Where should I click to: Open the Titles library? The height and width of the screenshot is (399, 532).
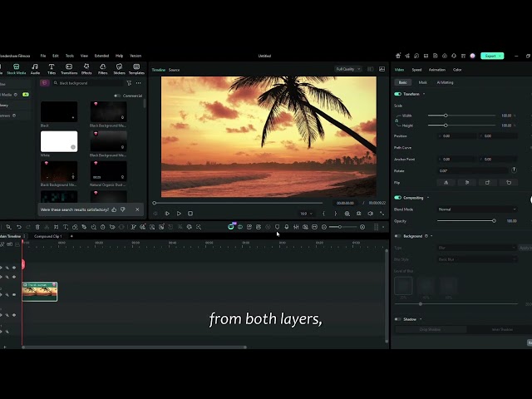[x=52, y=69]
